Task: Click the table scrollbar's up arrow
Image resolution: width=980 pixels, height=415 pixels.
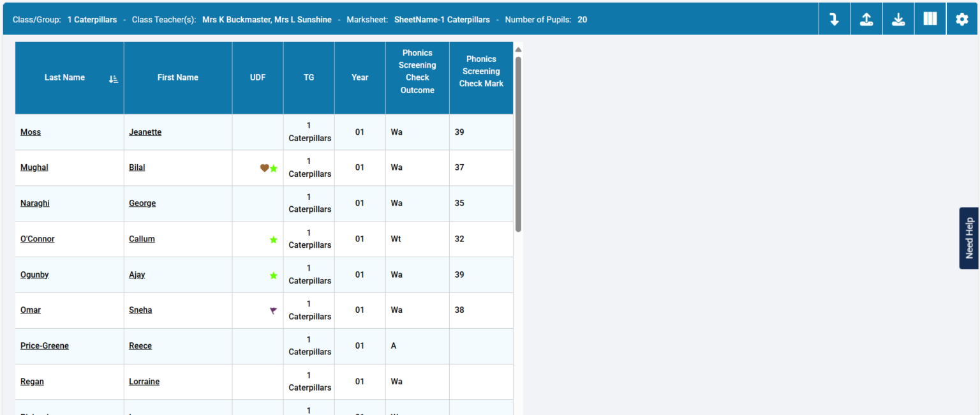Action: coord(518,50)
